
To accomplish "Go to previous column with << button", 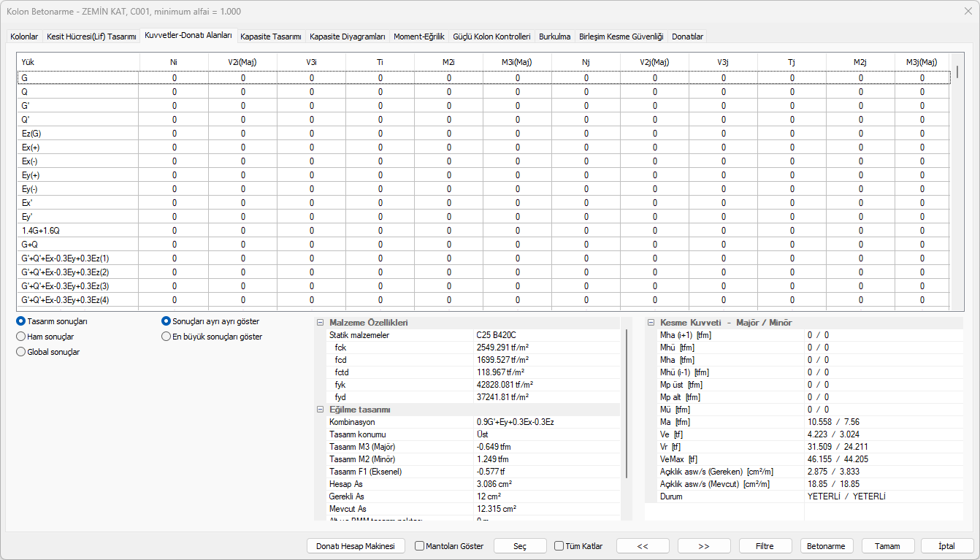I will click(x=643, y=545).
